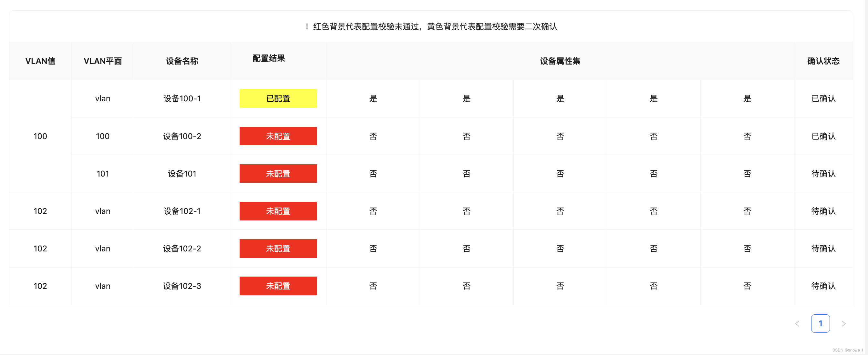Image resolution: width=868 pixels, height=355 pixels.
Task: Select the 设备102-3 device name cell
Action: 182,286
